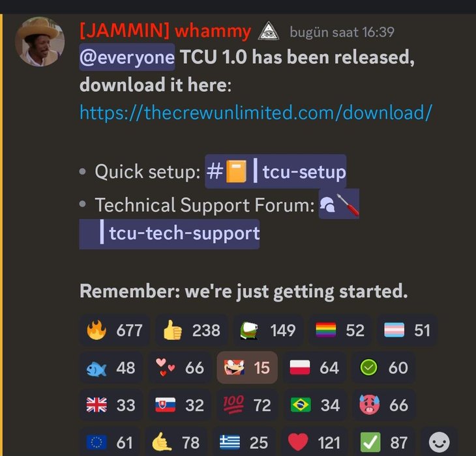
Task: Open the add reaction smiley picker
Action: coord(439,442)
